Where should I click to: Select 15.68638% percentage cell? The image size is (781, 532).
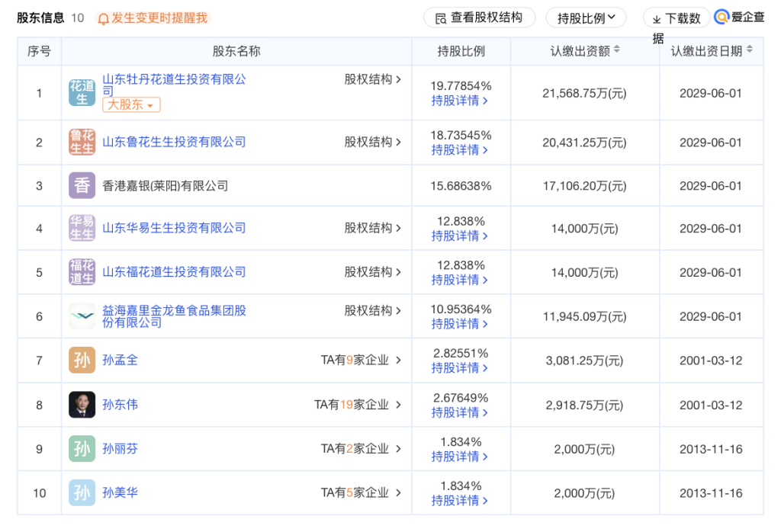pos(461,186)
